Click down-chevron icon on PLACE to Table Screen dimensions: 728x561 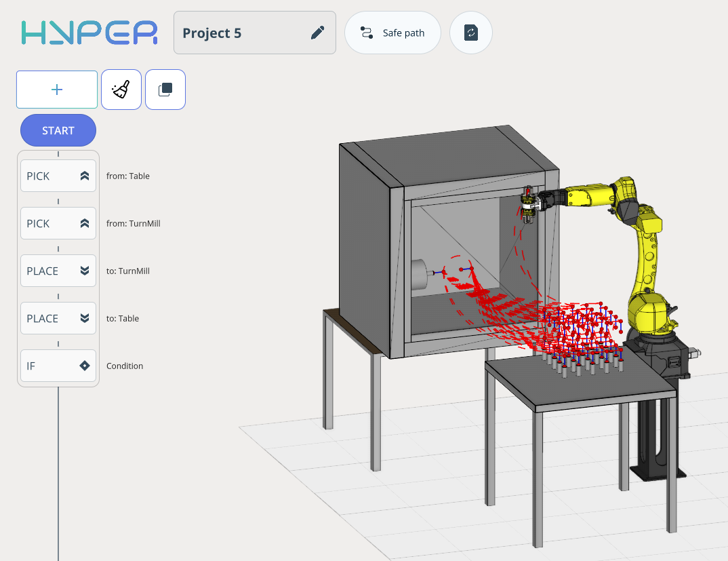(85, 318)
